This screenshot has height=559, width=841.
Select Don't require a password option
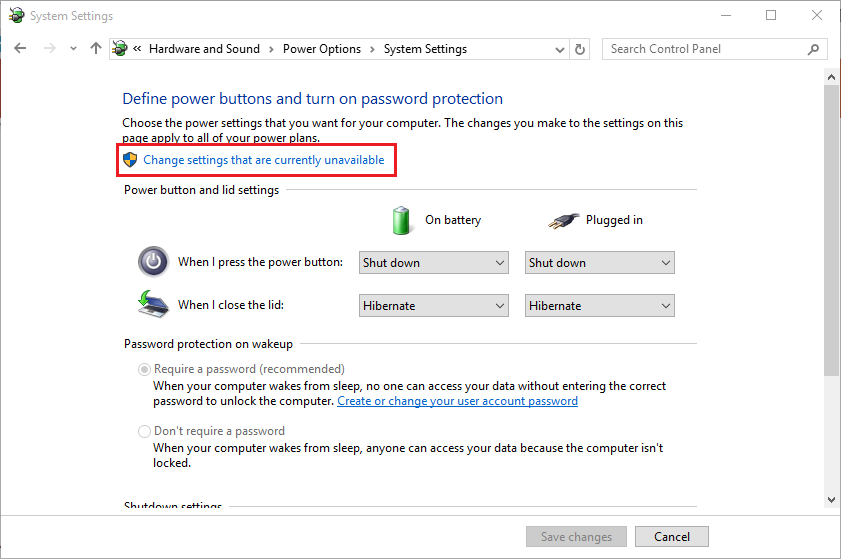pos(144,431)
